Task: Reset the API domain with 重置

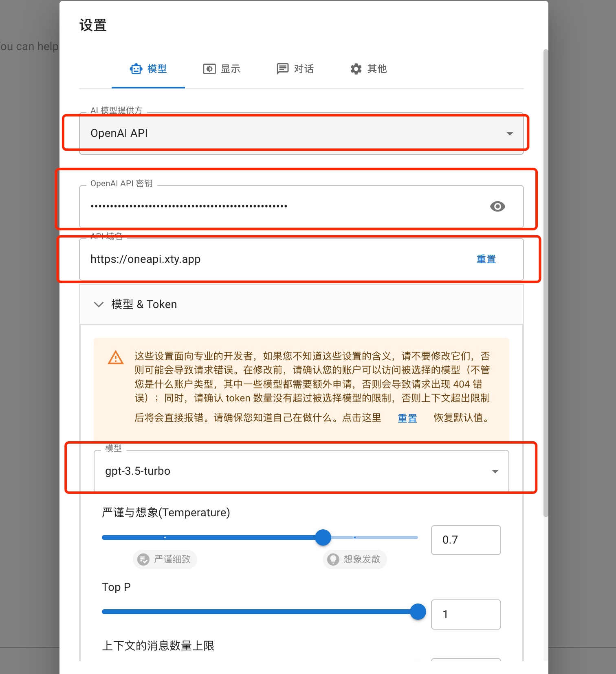Action: [486, 259]
